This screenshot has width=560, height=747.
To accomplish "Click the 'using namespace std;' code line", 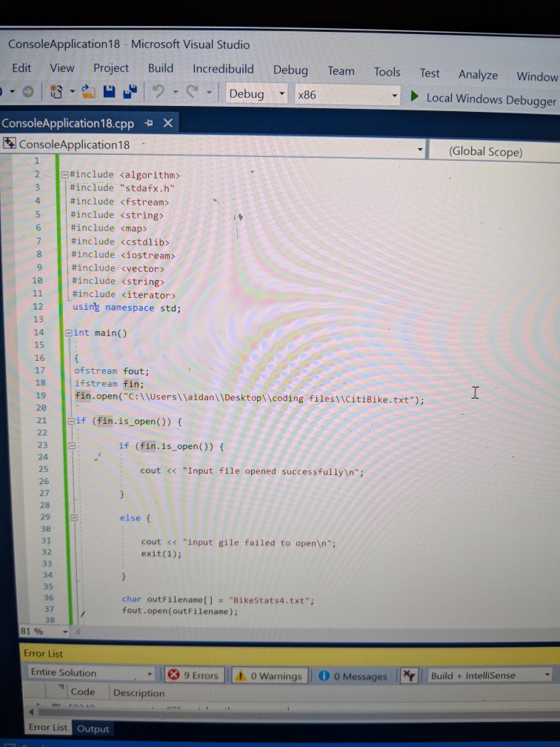I will pyautogui.click(x=127, y=308).
